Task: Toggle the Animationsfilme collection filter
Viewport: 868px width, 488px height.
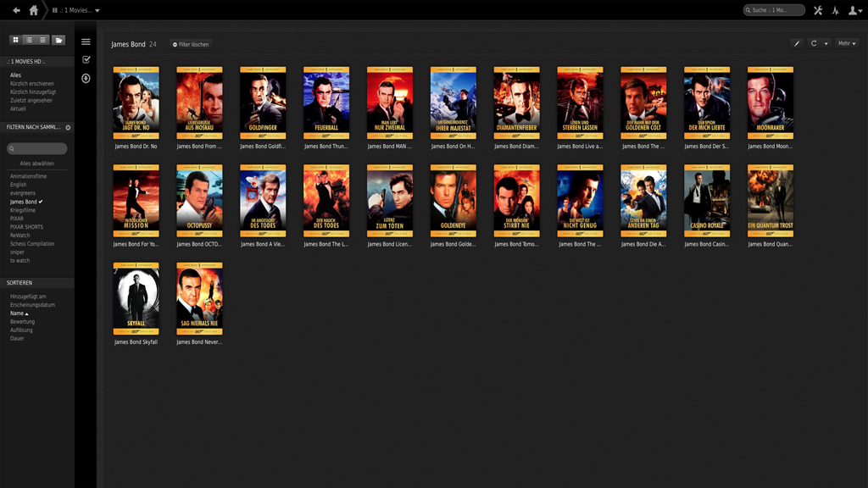Action: 28,176
